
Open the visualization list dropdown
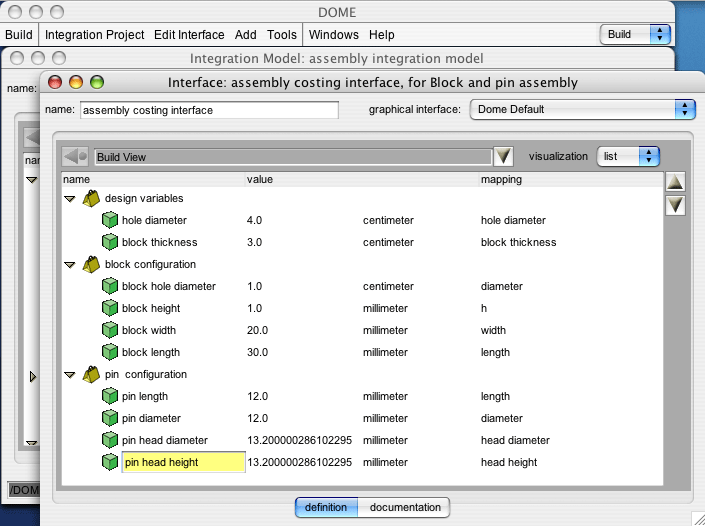pyautogui.click(x=628, y=156)
